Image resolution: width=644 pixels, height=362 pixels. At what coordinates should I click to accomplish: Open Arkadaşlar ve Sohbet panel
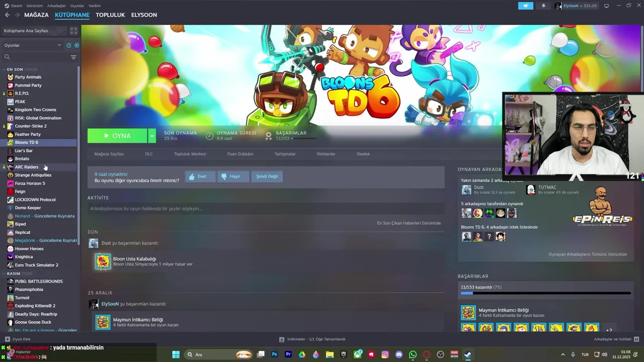pos(616,339)
